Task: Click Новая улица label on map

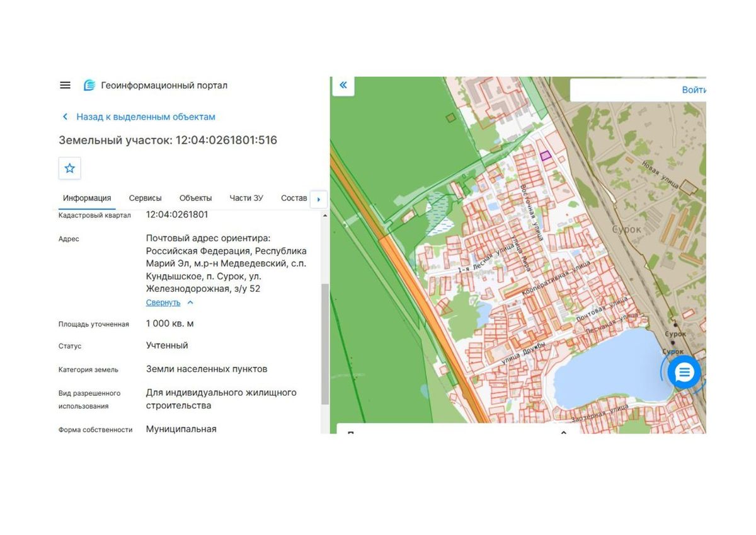Action: click(x=660, y=174)
